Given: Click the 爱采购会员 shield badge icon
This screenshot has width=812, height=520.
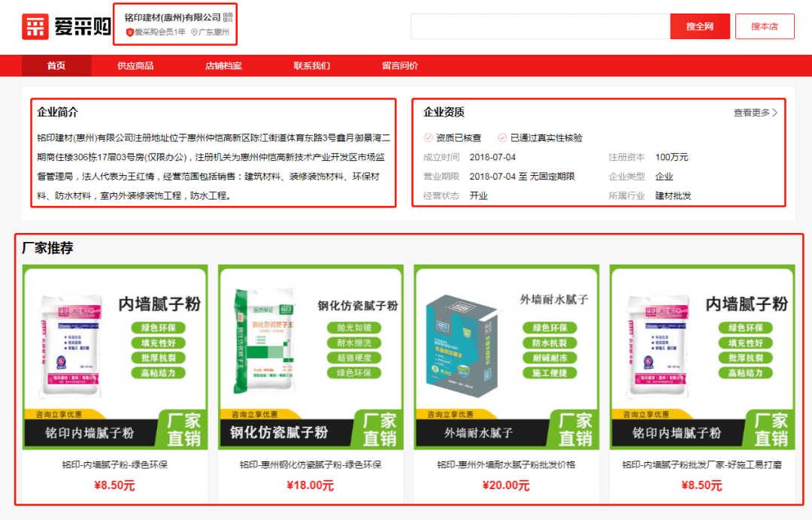Looking at the screenshot, I should 130,32.
